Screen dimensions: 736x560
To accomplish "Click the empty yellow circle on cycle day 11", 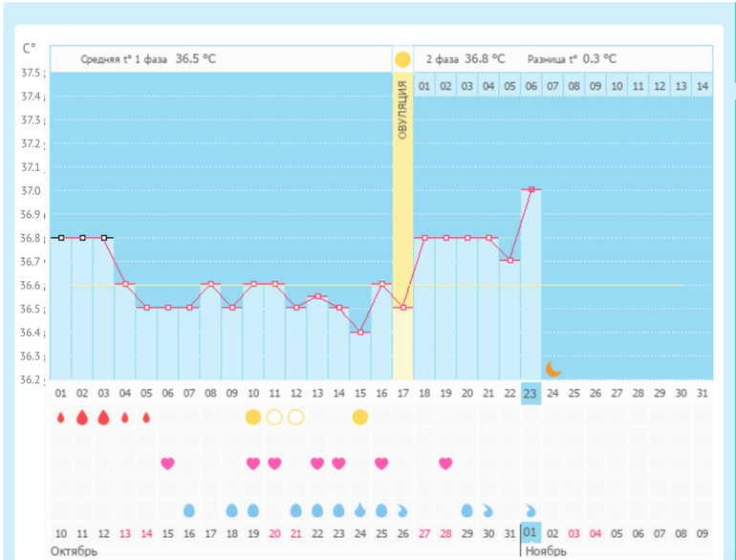I will pyautogui.click(x=274, y=417).
